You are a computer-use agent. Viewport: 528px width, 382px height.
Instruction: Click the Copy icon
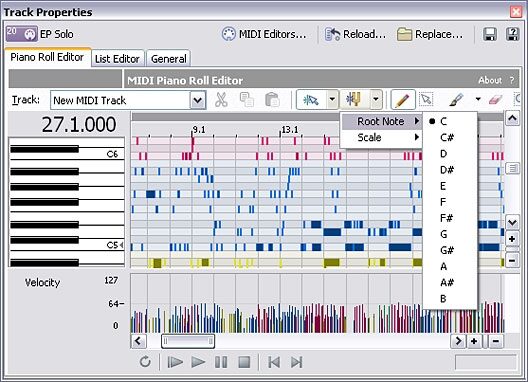point(247,100)
